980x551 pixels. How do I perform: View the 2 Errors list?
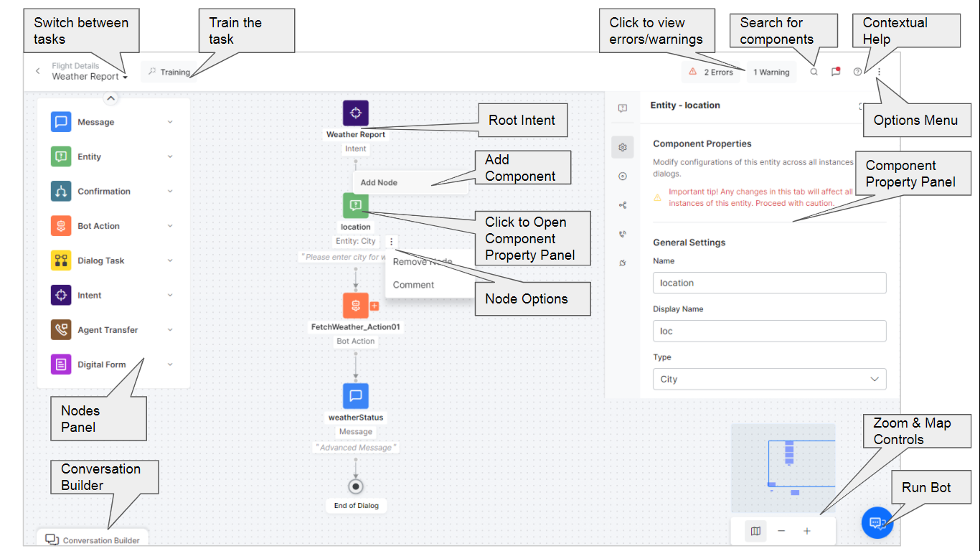click(x=710, y=72)
